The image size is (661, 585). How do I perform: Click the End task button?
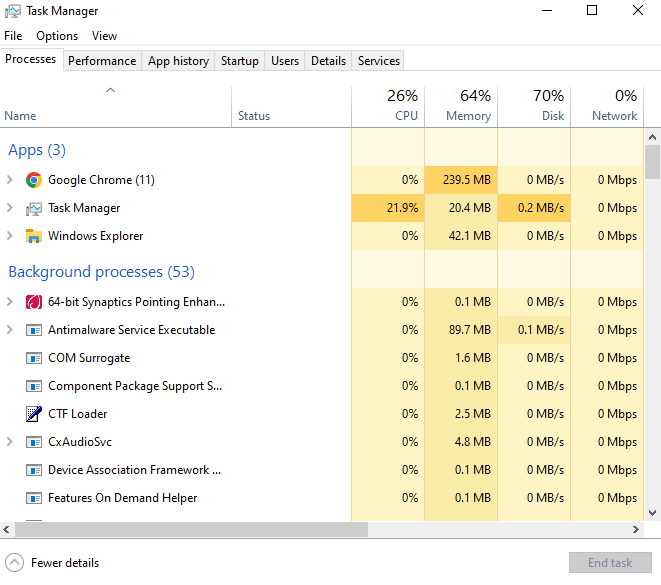(x=609, y=562)
